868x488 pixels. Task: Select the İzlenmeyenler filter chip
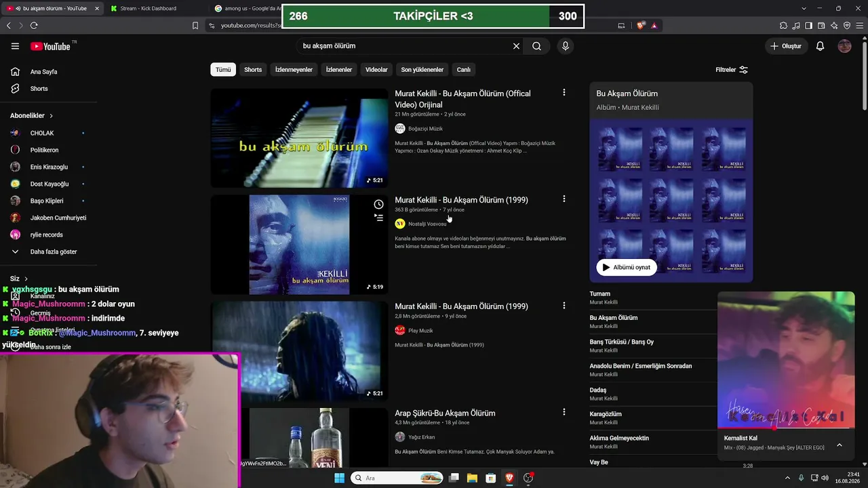click(x=294, y=70)
